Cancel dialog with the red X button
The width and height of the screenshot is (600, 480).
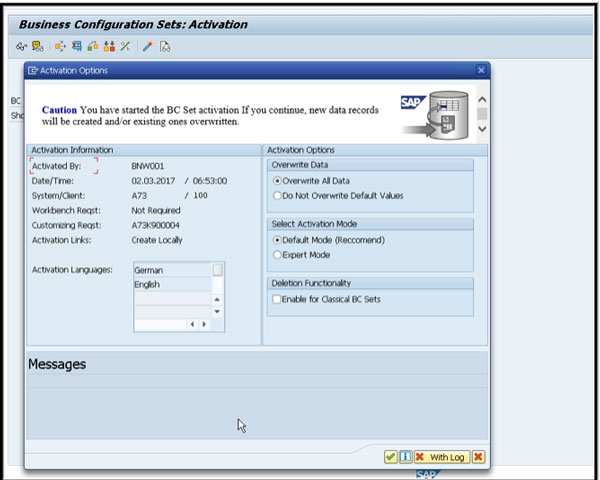click(x=478, y=457)
